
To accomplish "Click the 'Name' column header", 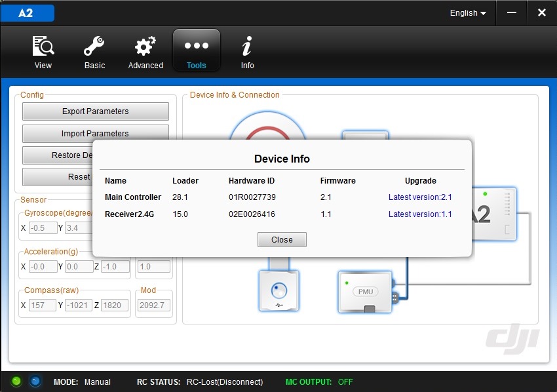I will click(115, 180).
